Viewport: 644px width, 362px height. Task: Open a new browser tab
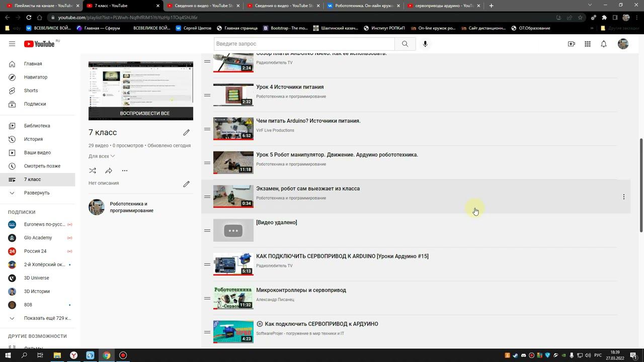coord(491,6)
